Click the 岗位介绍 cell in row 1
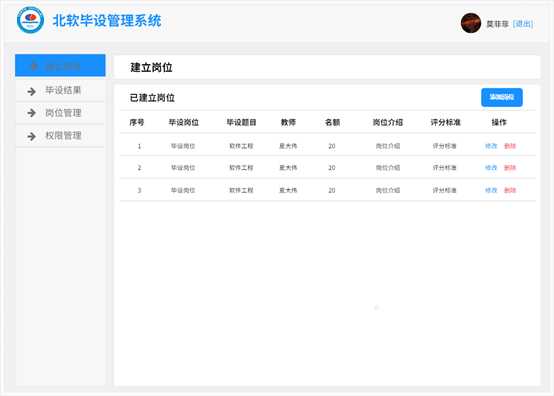Screen dimensions: 554x396 click(388, 146)
